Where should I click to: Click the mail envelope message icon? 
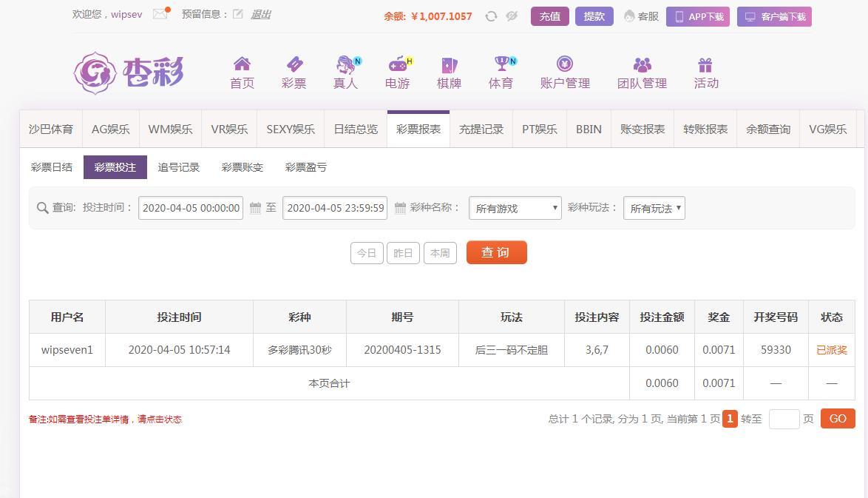pyautogui.click(x=160, y=14)
